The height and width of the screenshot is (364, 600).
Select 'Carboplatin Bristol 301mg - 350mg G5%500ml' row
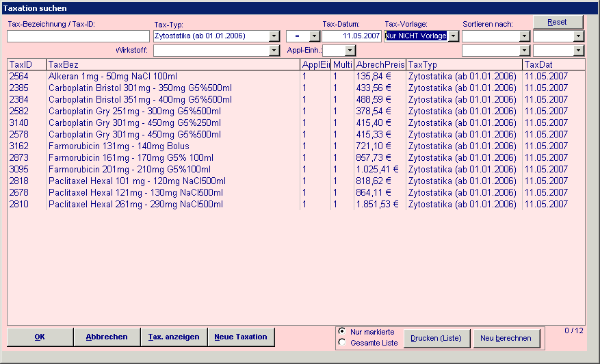[296, 88]
